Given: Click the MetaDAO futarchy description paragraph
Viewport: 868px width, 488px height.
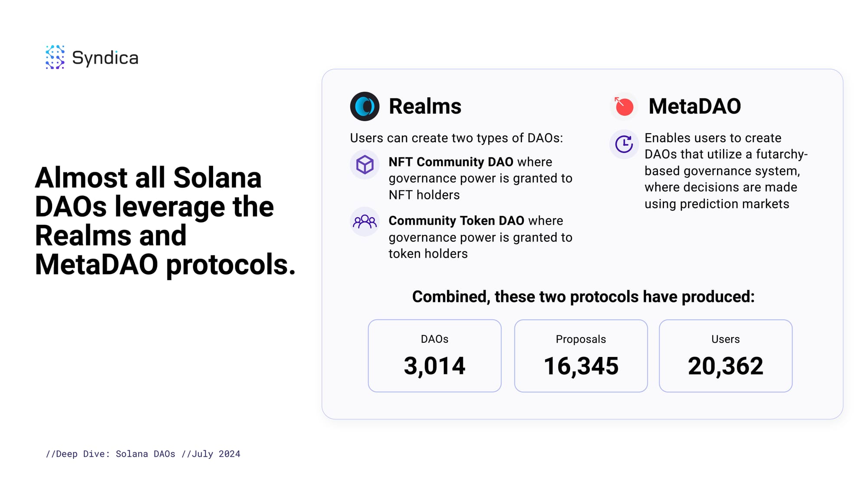Looking at the screenshot, I should click(x=726, y=171).
